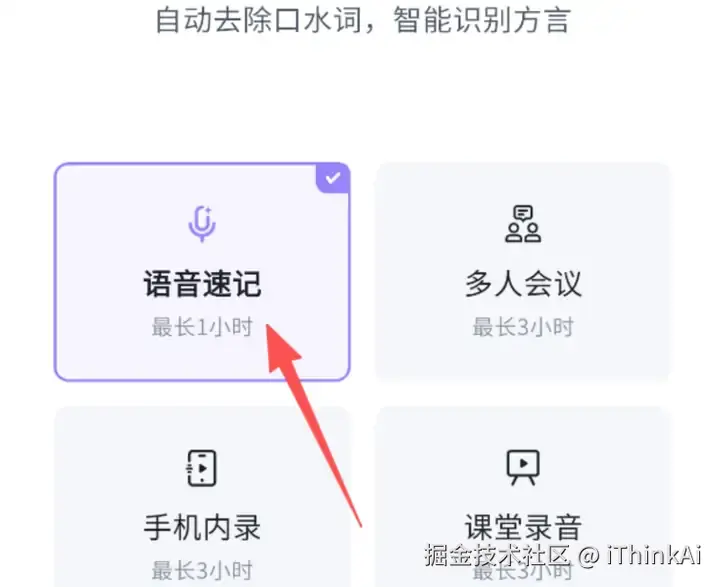Click the multi-person meeting icon
Viewport: 720px width, 587px height.
click(x=523, y=224)
